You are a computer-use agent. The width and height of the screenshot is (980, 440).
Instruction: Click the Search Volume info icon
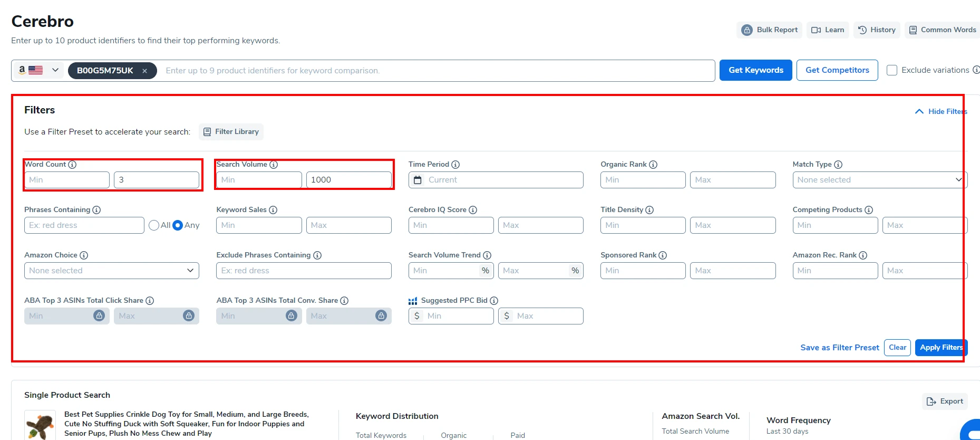tap(274, 165)
